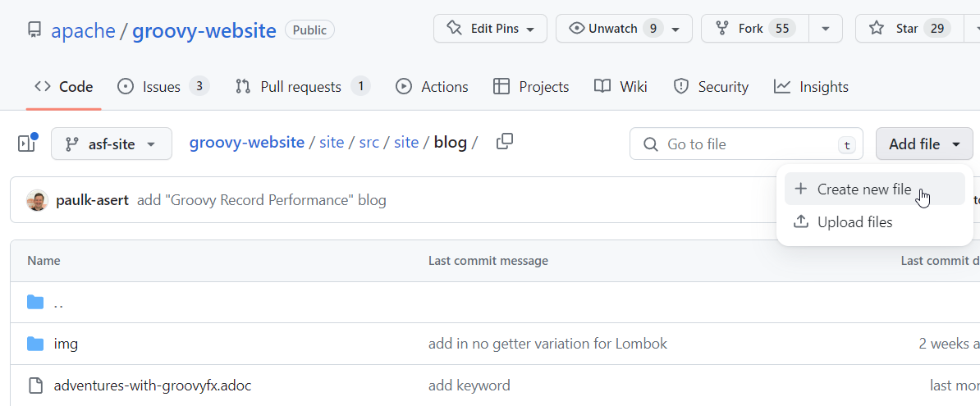Open the asf-site branch selector dropdown
The image size is (980, 406).
coord(112,144)
